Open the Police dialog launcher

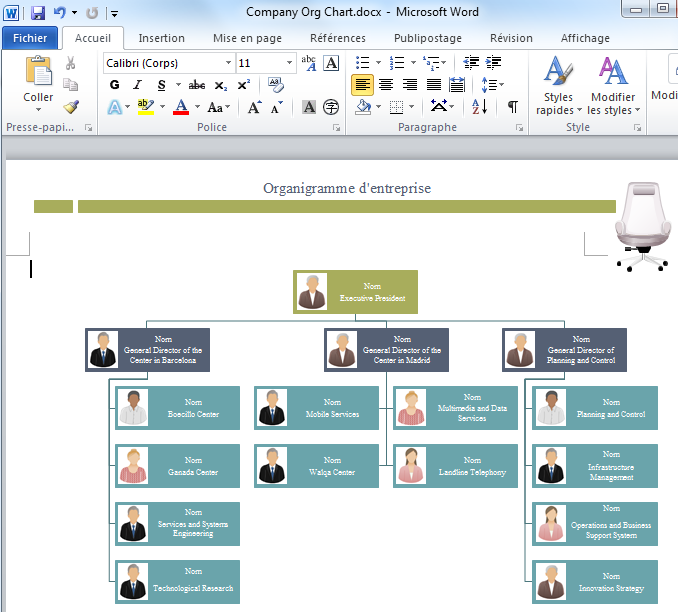tap(336, 128)
